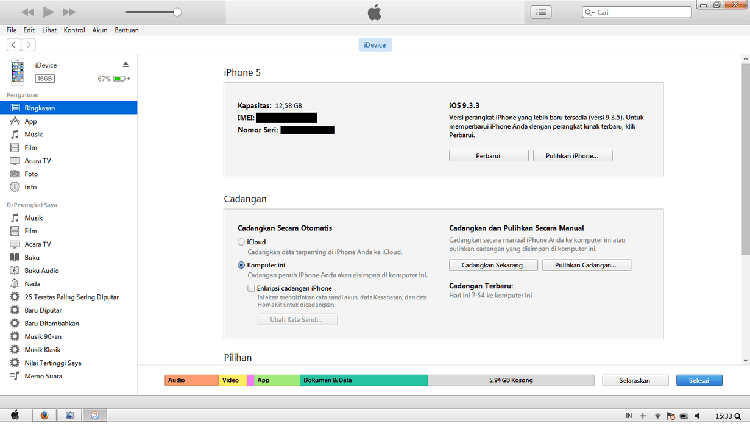Image resolution: width=750 pixels, height=428 pixels.
Task: Select the iDevice tab button
Action: (375, 45)
